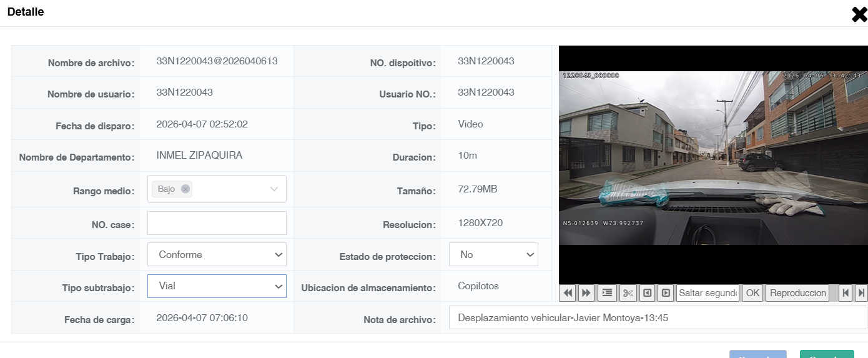This screenshot has height=358, width=868.
Task: Remove the Bajo tag from Rango medio
Action: 185,189
